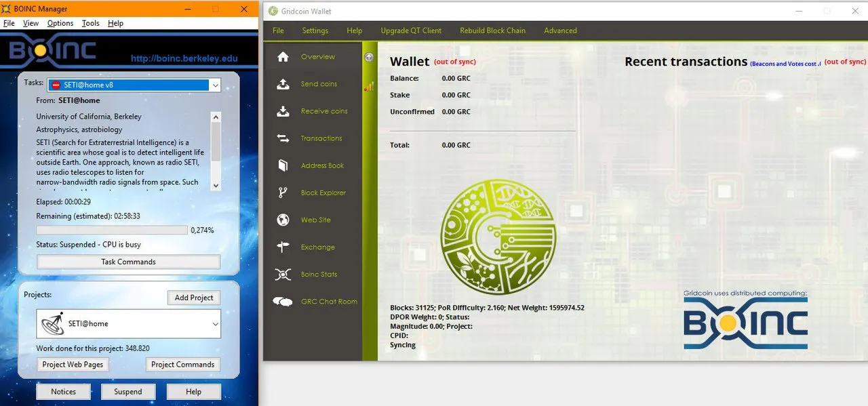The image size is (868, 406).
Task: Click the Web Site globe icon
Action: pos(283,220)
